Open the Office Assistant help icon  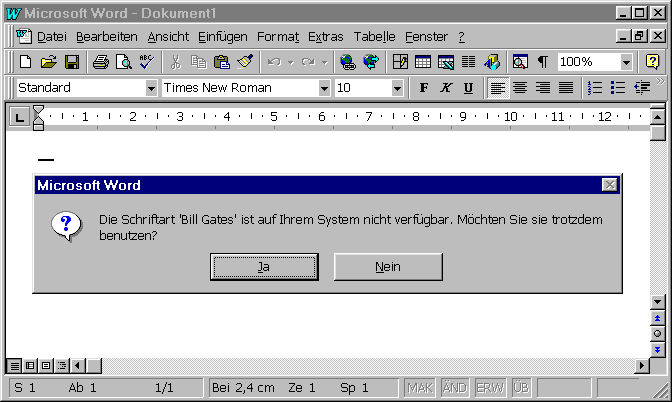click(652, 62)
